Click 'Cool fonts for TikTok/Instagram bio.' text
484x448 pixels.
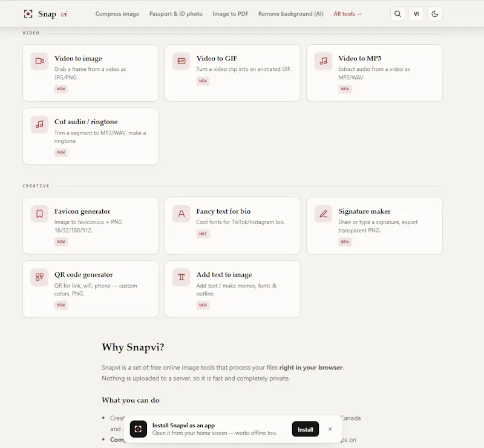[240, 222]
